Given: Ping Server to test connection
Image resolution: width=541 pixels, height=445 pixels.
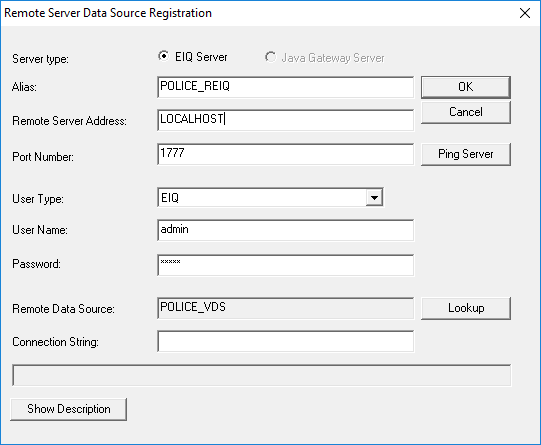Looking at the screenshot, I should [x=465, y=154].
